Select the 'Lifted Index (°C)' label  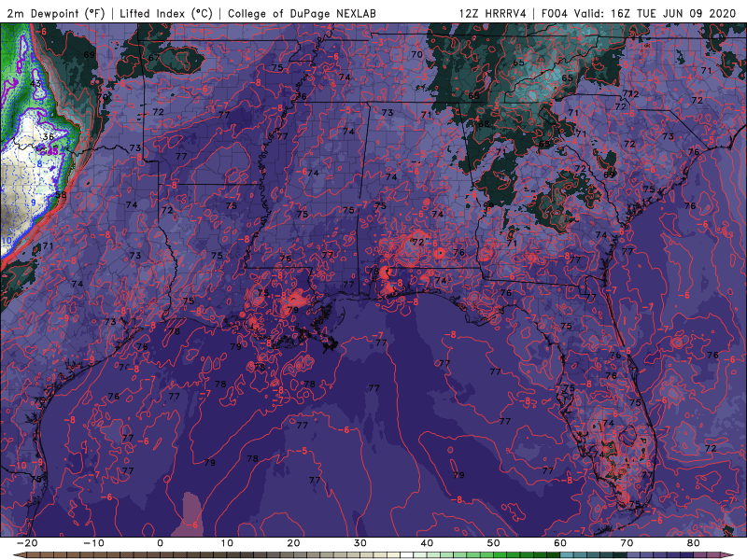[x=166, y=13]
